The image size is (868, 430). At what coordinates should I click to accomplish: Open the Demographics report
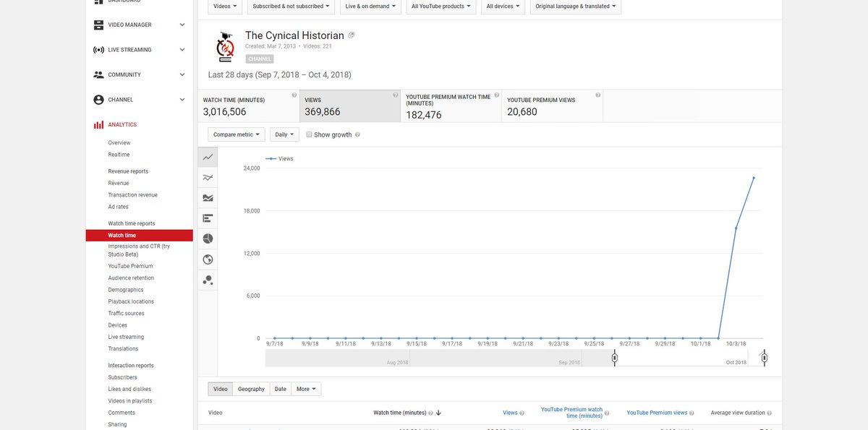click(126, 290)
